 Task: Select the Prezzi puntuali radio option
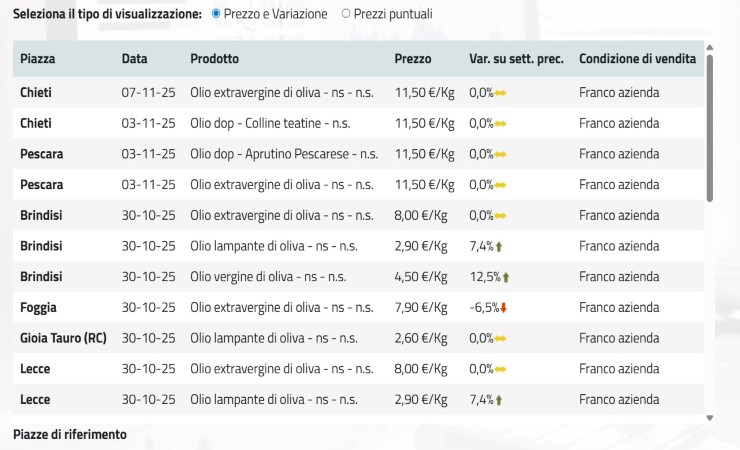(346, 14)
